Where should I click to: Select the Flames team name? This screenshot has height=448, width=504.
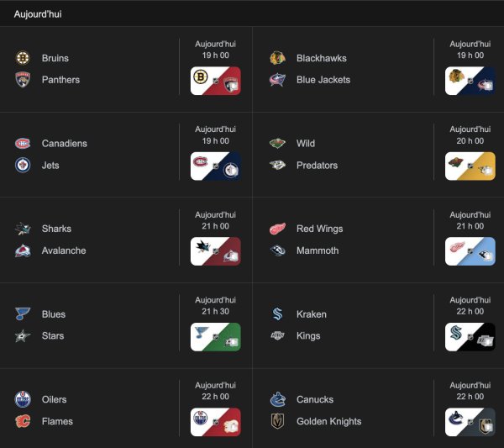[x=57, y=421]
